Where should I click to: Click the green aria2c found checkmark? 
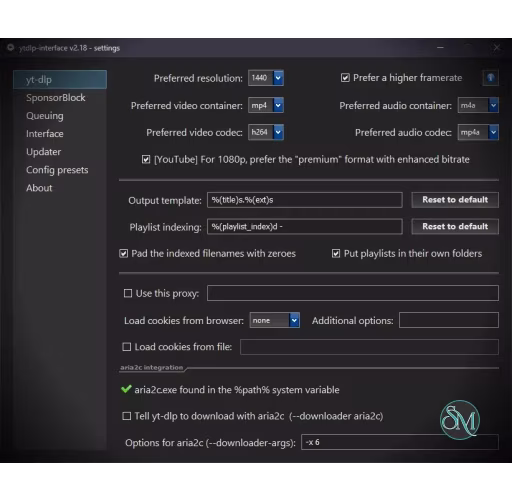point(126,389)
